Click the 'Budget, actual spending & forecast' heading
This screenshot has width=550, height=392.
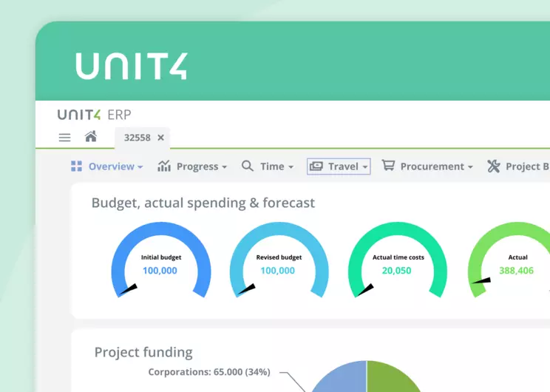coord(203,203)
